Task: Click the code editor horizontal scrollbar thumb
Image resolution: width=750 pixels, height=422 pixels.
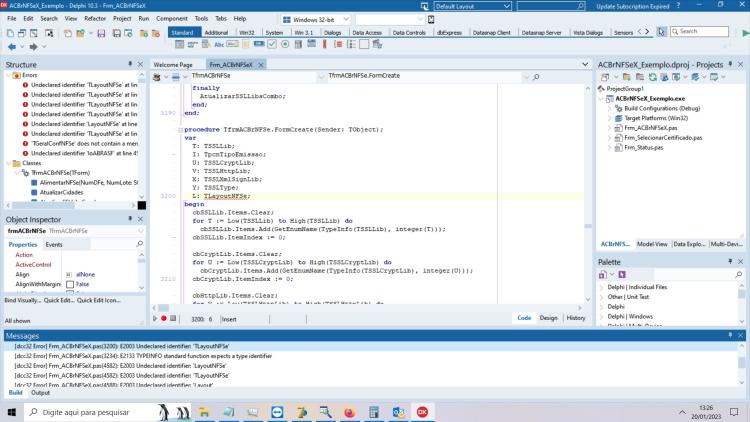Action: tap(163, 308)
